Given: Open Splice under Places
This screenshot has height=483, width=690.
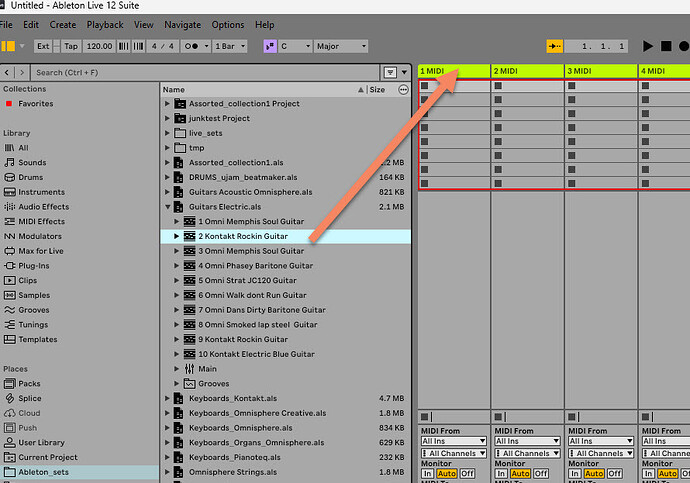Looking at the screenshot, I should (29, 399).
